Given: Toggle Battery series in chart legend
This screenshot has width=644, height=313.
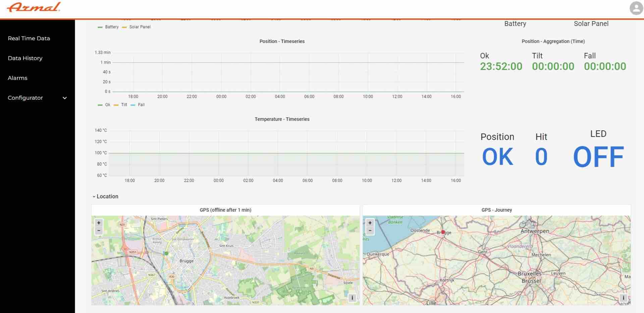Looking at the screenshot, I should coord(111,27).
